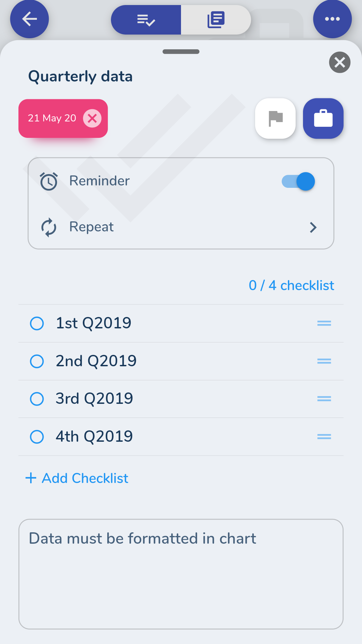
Task: Switch to the notes library tab
Action: pos(216,20)
